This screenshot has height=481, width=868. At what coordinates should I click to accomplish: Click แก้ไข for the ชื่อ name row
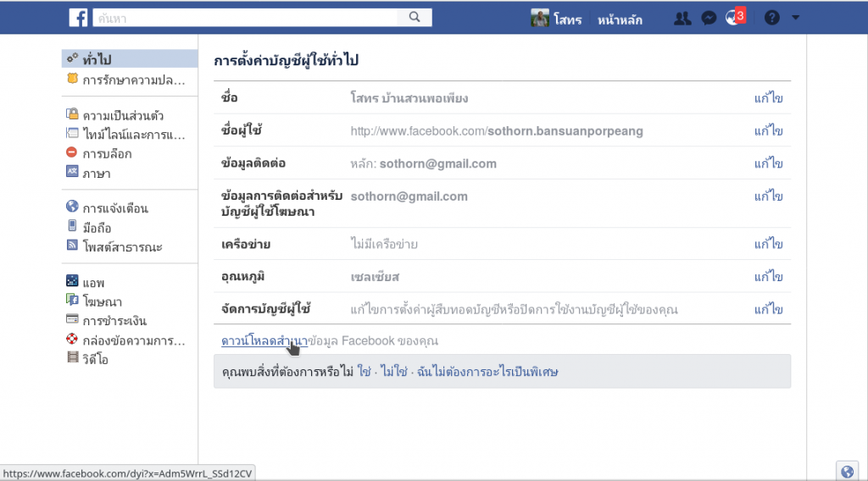click(768, 98)
